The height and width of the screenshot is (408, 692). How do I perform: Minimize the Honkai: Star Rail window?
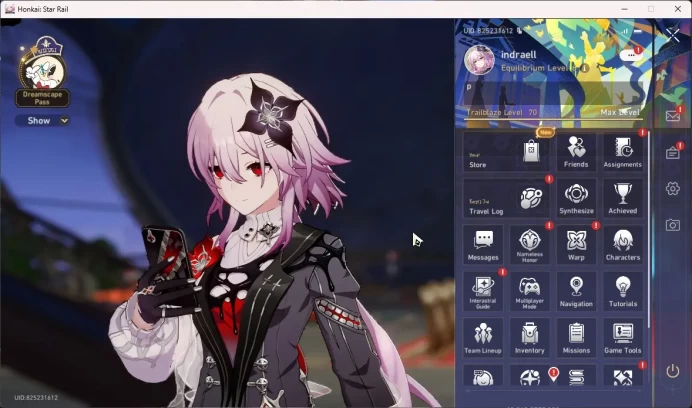(x=624, y=9)
